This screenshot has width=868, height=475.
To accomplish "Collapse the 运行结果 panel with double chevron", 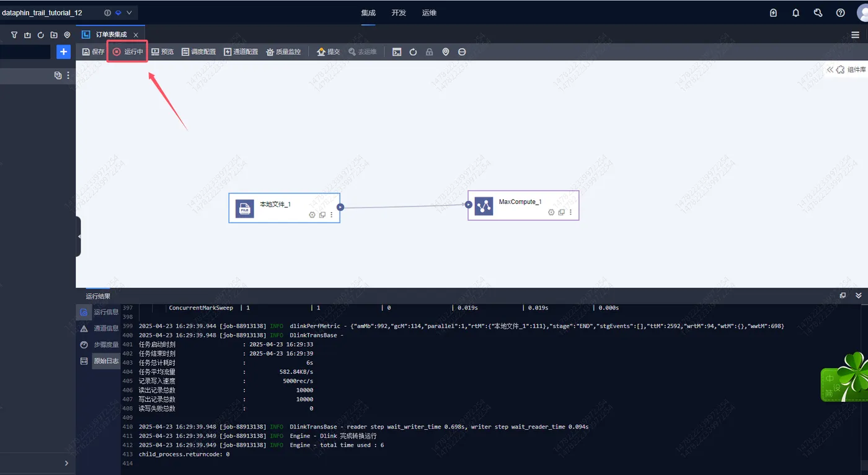I will click(859, 296).
